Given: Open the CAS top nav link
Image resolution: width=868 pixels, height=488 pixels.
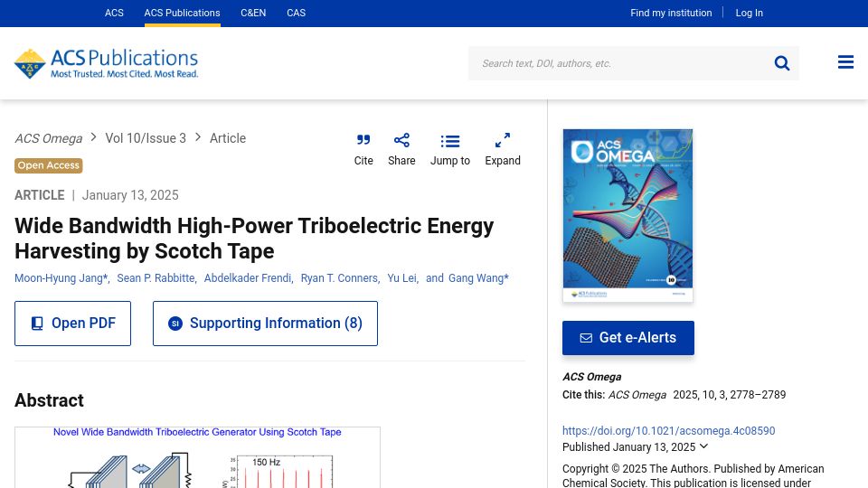Looking at the screenshot, I should pyautogui.click(x=297, y=13).
